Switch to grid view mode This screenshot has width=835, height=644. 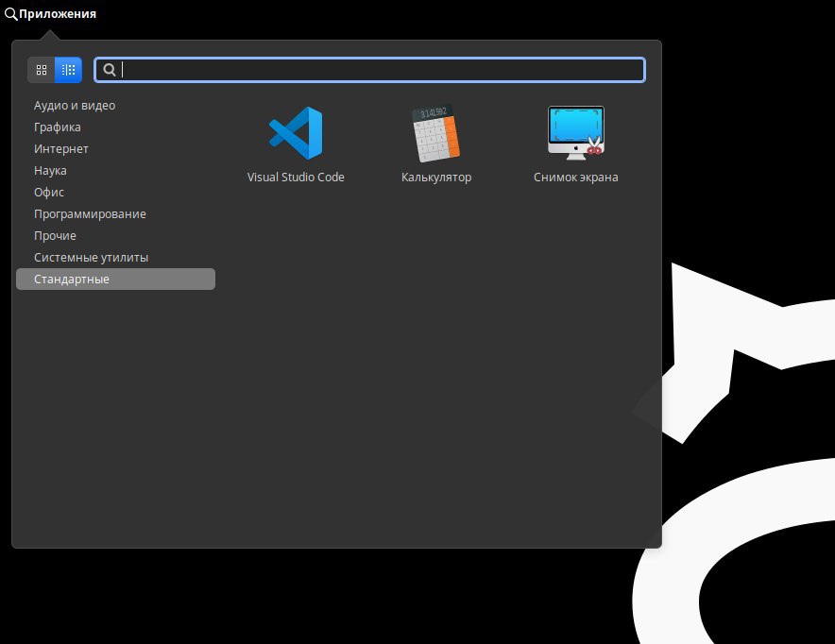point(42,70)
